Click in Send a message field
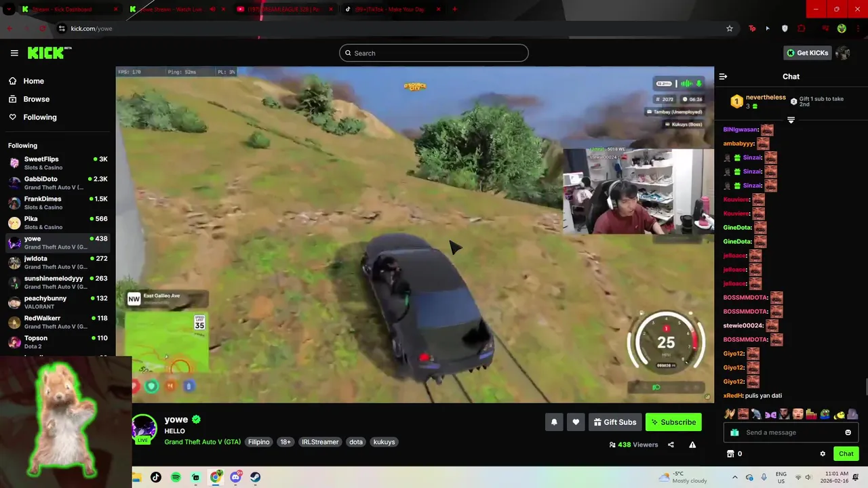 tap(791, 432)
